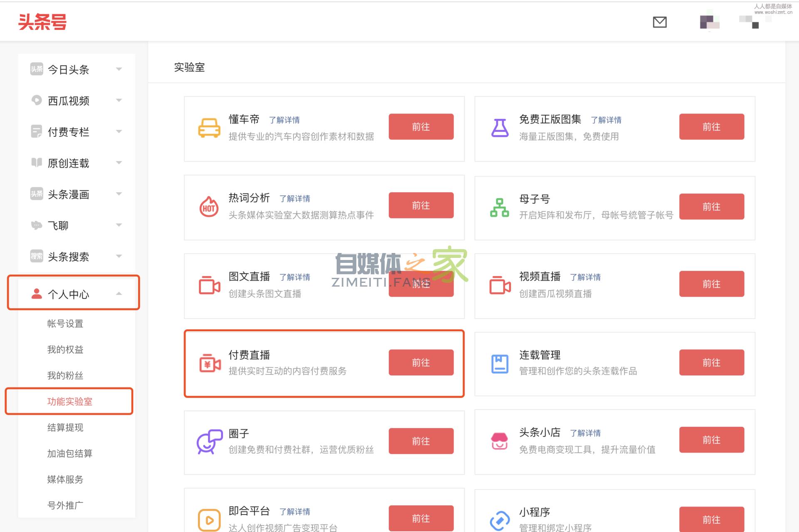Collapse the 个人中心 section arrow
Image resolution: width=799 pixels, height=532 pixels.
pos(119,294)
